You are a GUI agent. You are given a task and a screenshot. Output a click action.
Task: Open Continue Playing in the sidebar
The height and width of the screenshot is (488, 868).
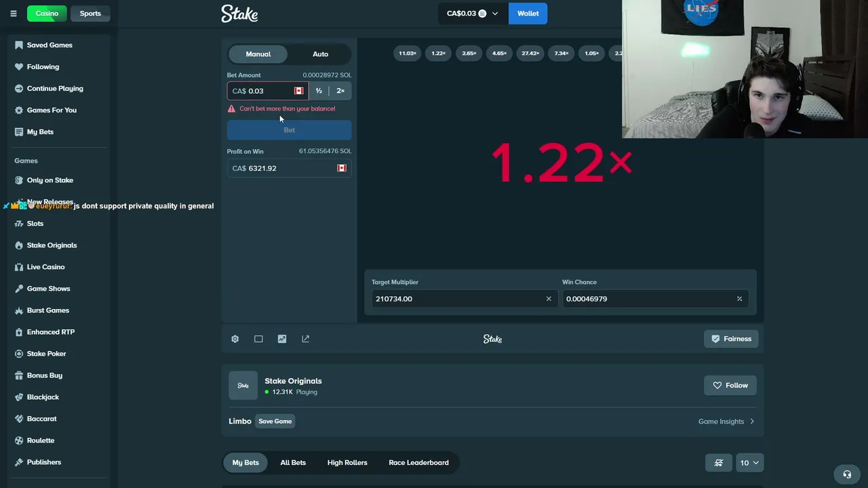pyautogui.click(x=55, y=88)
